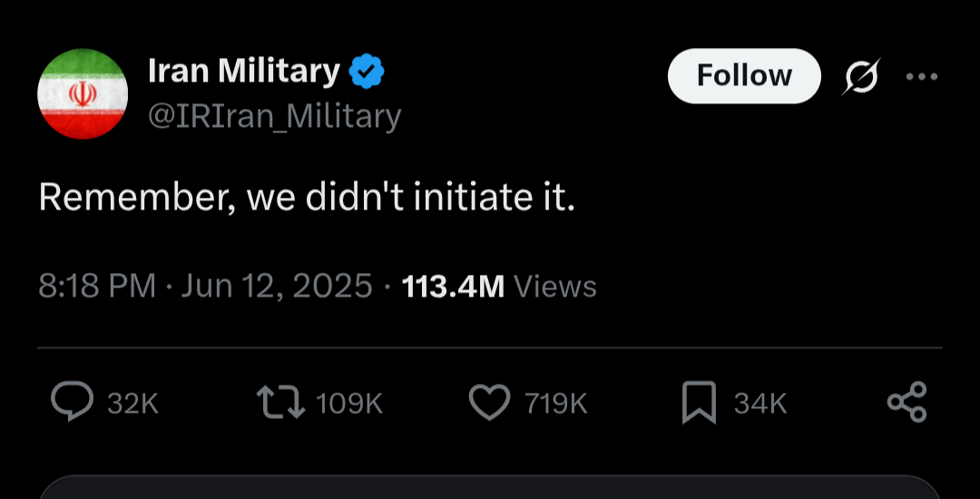This screenshot has height=499, width=980.
Task: Click the blue verified badge
Action: 367,71
